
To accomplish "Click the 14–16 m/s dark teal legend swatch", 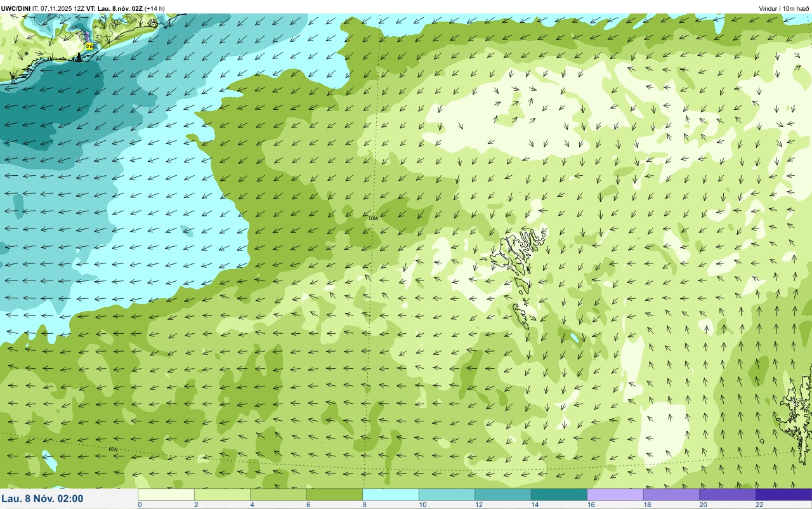I will coord(559,494).
